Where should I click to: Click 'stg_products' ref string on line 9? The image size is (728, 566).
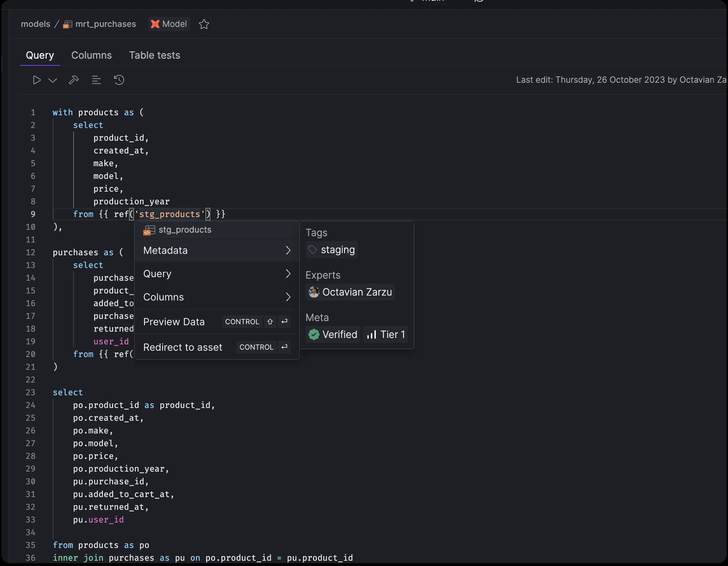pyautogui.click(x=170, y=214)
